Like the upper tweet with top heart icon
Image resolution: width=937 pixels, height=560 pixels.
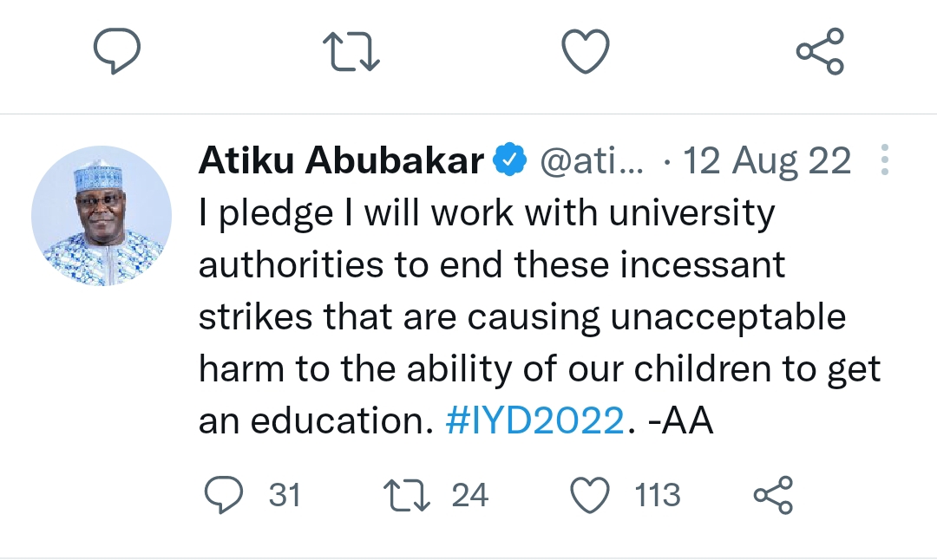coord(586,50)
